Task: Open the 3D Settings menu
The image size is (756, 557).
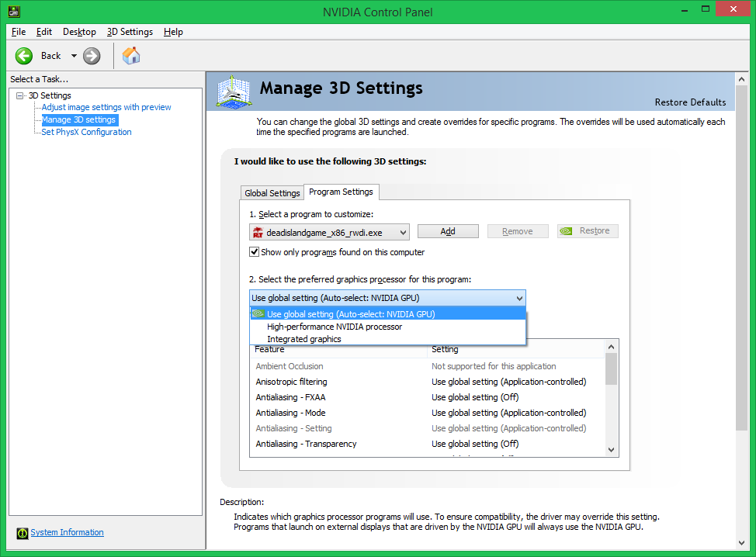Action: click(x=130, y=32)
